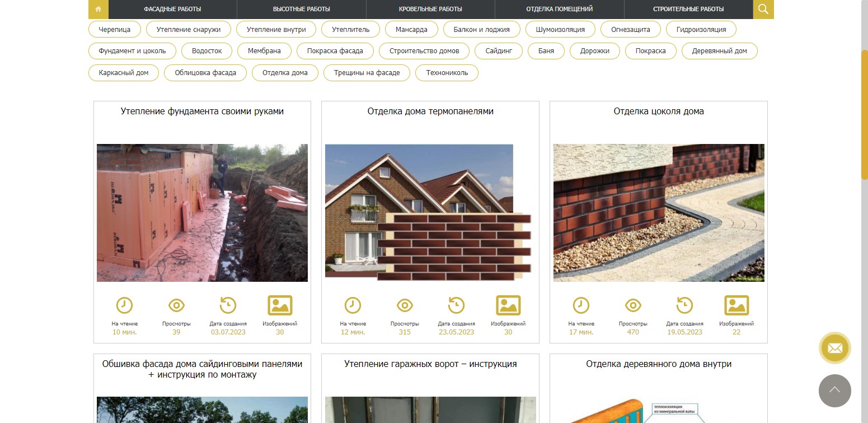Click the scroll-to-top arrow button
This screenshot has height=423, width=868.
pos(835,391)
